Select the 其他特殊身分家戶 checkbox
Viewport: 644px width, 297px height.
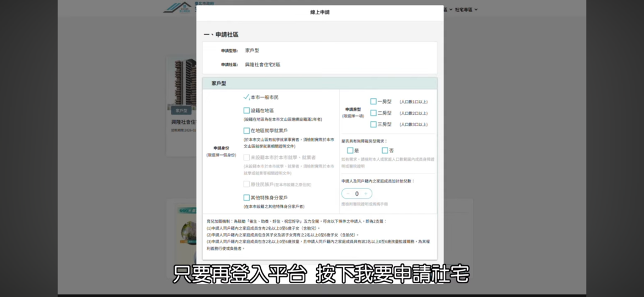click(x=247, y=198)
